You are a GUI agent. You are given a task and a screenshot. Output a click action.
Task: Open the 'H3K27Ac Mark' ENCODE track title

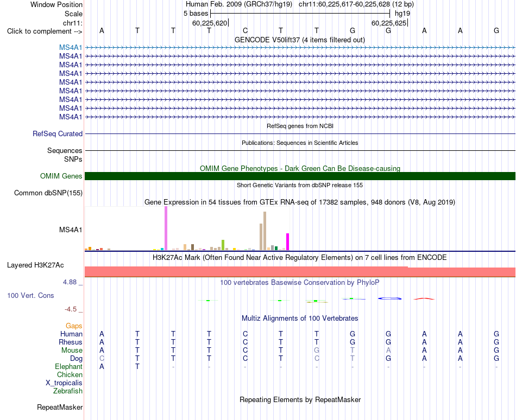tap(300, 257)
